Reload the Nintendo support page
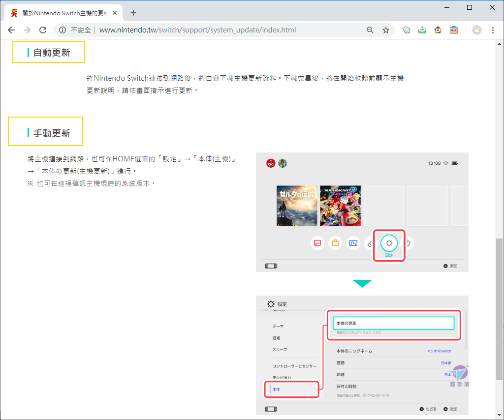 43,30
